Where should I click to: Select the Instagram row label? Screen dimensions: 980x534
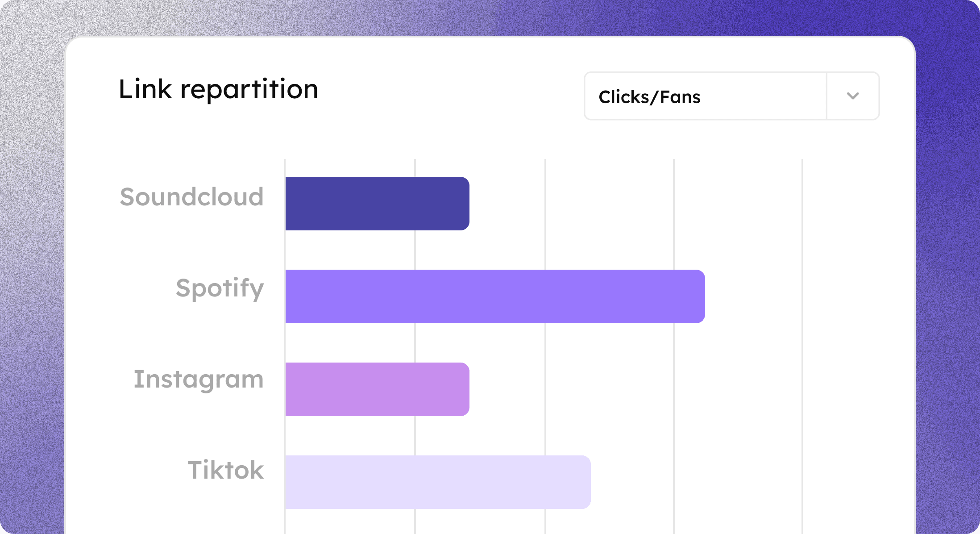tap(199, 380)
